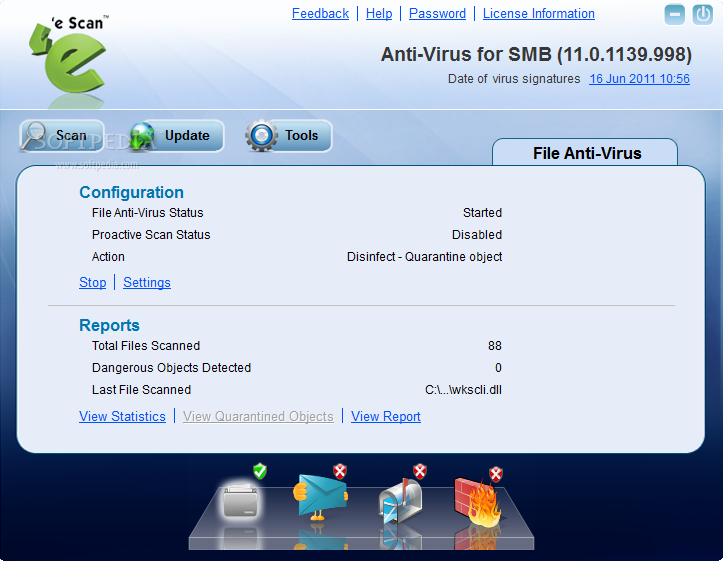This screenshot has width=723, height=561.
Task: Open View Statistics link
Action: [x=122, y=416]
